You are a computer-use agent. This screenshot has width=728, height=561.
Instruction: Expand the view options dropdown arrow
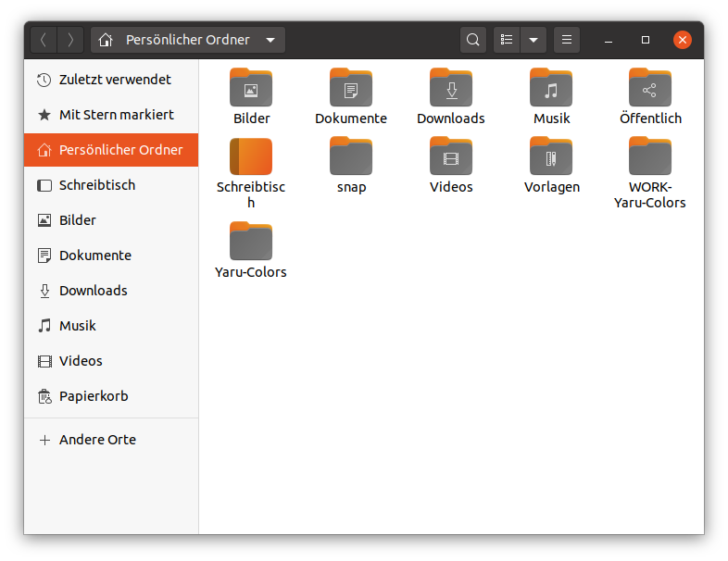[x=533, y=40]
